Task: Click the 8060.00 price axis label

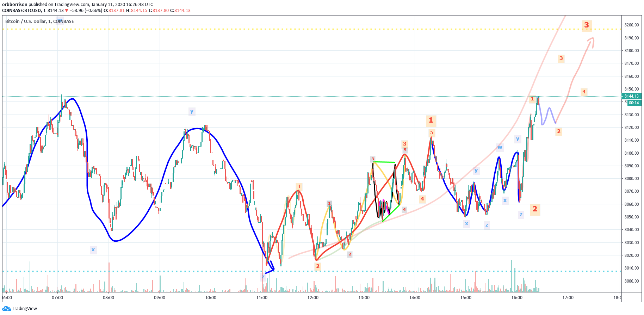Action: point(632,204)
